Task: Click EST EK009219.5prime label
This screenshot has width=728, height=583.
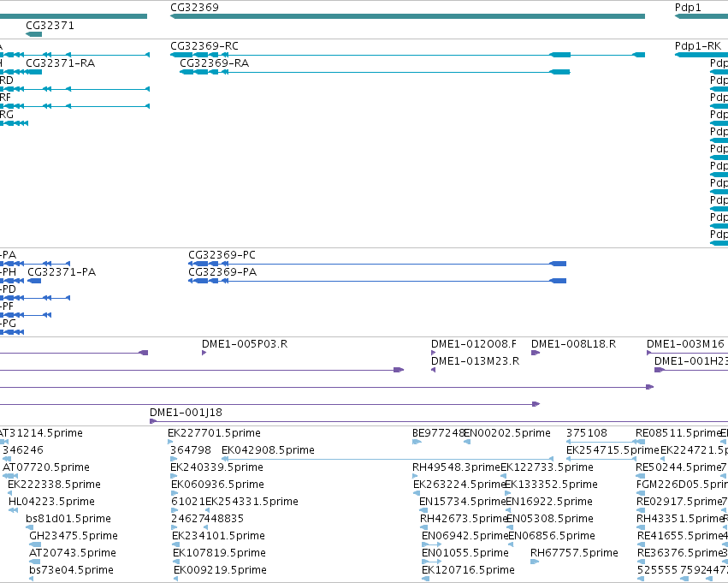Action: [220, 570]
